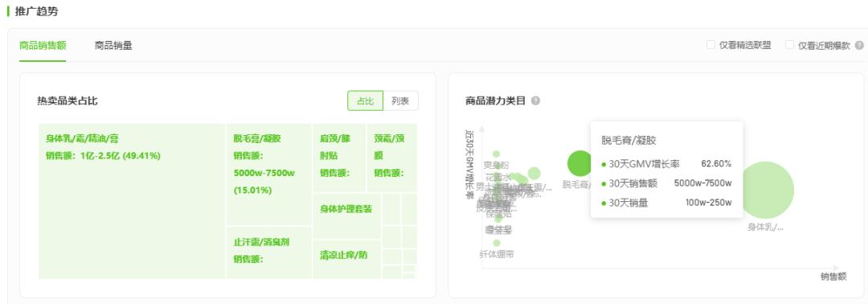This screenshot has width=868, height=304.
Task: Click the 30天销售额 5000w-7500w tooltip value
Action: pos(703,183)
